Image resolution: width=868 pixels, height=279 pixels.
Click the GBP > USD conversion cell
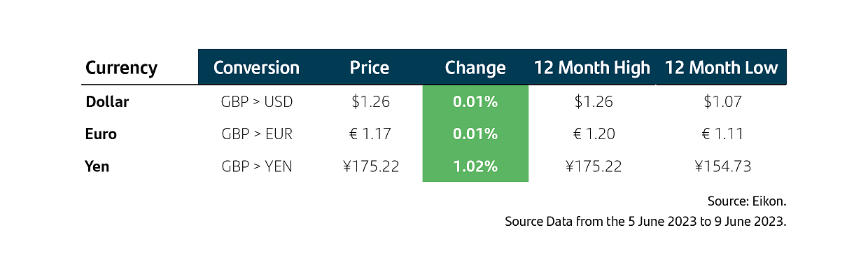coord(257,101)
